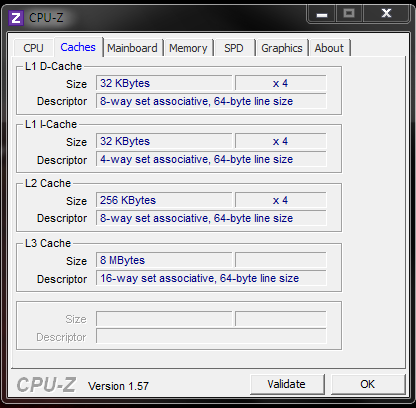Screen dimensions: 416x408
Task: Click the 4-way set associative descriptor
Action: [x=211, y=159]
